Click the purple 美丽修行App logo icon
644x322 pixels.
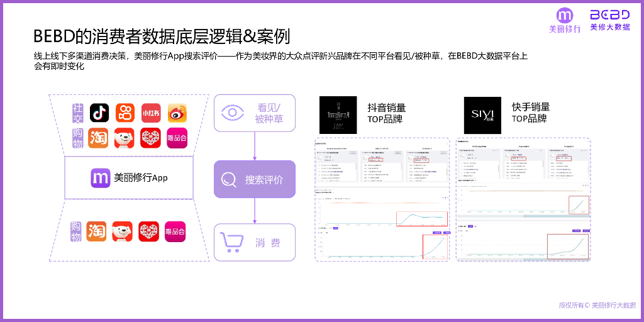click(x=101, y=178)
